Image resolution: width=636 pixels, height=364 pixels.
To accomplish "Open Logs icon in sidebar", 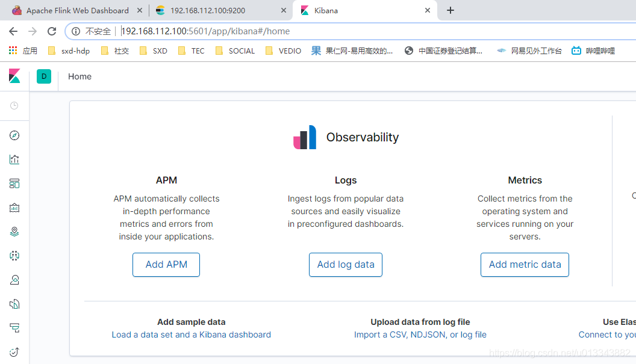I will (14, 304).
